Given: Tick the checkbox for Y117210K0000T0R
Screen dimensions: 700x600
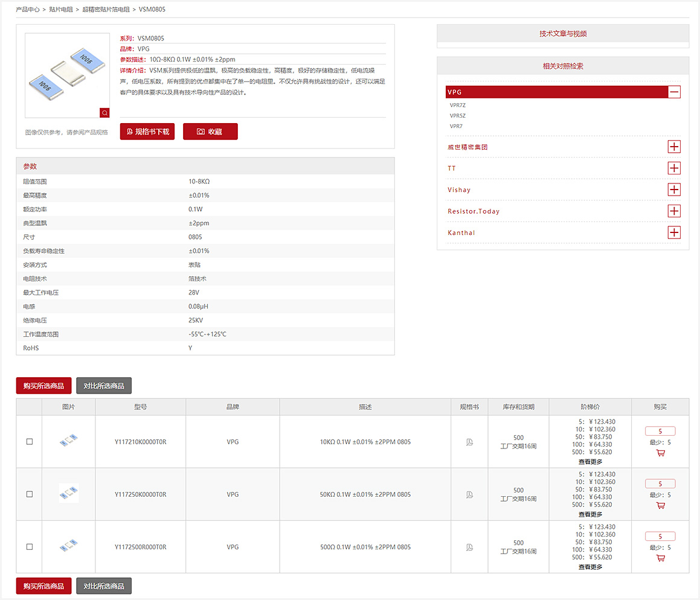Looking at the screenshot, I should point(30,442).
